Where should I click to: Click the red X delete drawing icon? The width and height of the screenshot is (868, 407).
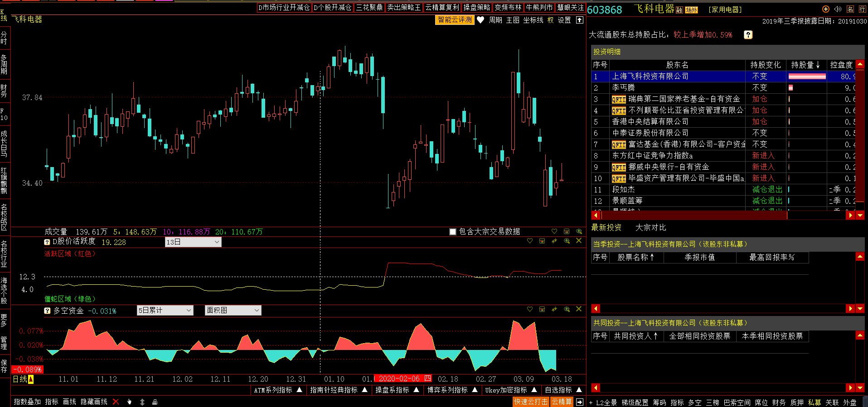(116, 402)
